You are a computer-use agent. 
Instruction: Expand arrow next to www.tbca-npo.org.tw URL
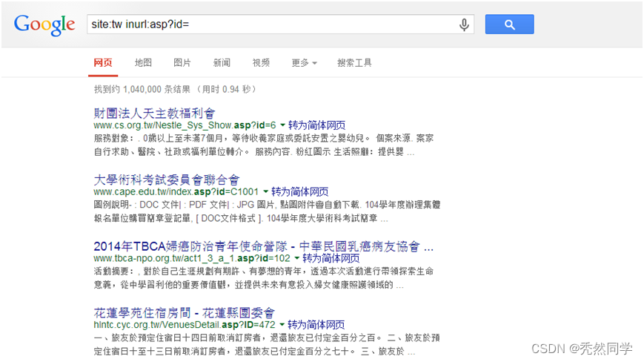pyautogui.click(x=297, y=258)
